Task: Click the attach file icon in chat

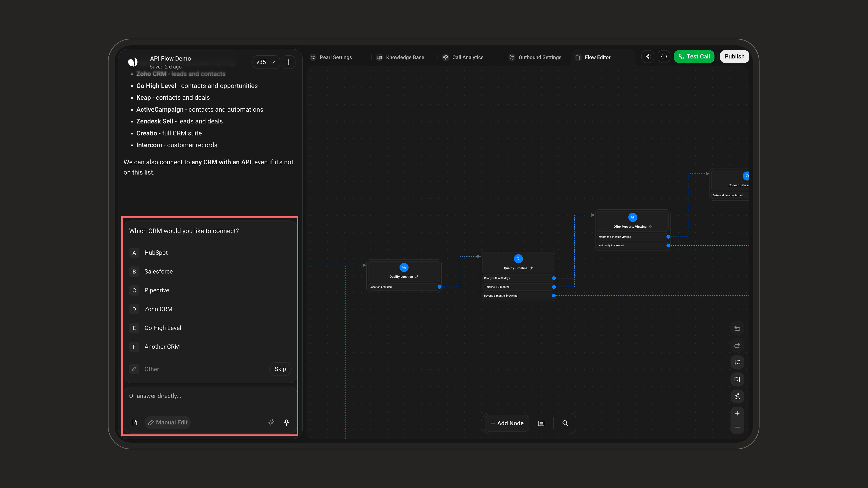Action: pos(134,422)
